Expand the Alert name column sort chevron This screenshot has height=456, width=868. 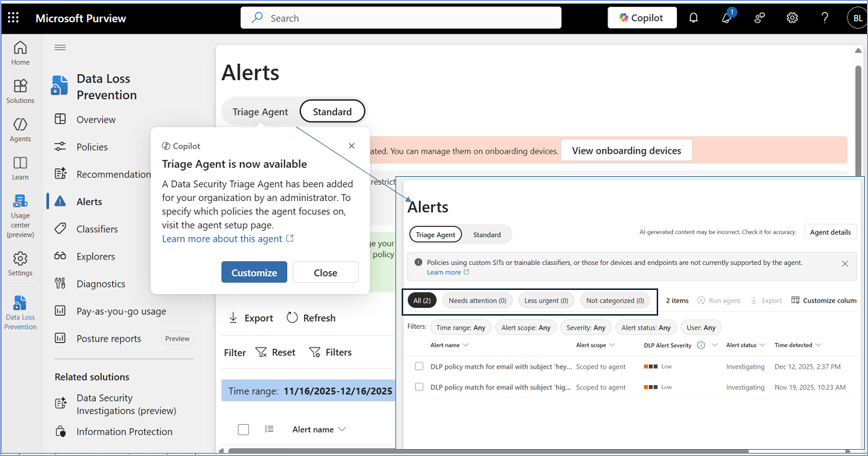click(x=342, y=429)
